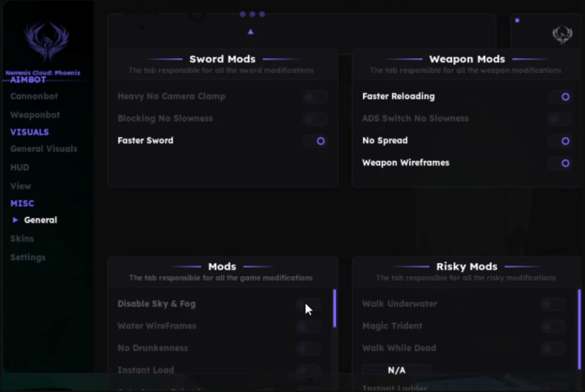This screenshot has width=585, height=392.
Task: Open the Weaponbot page
Action: point(35,115)
